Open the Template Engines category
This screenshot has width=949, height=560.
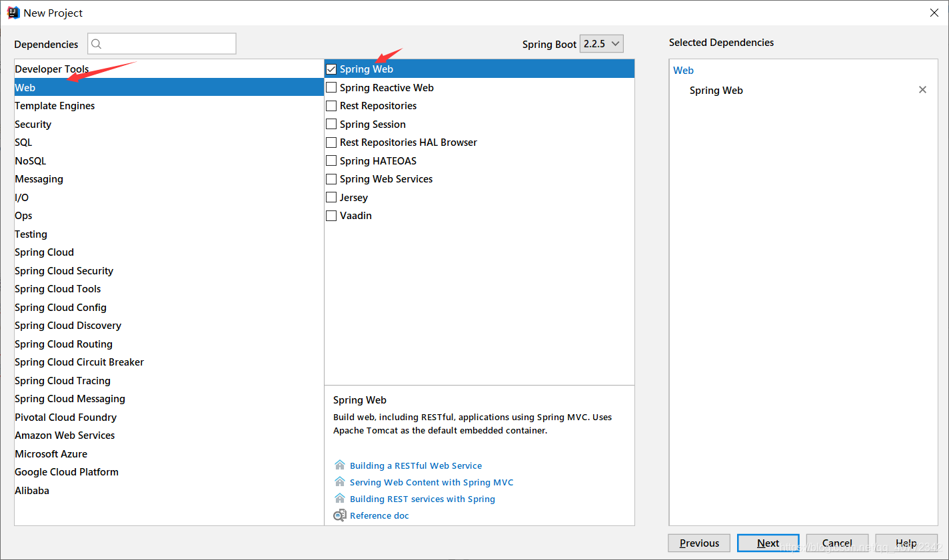coord(169,105)
